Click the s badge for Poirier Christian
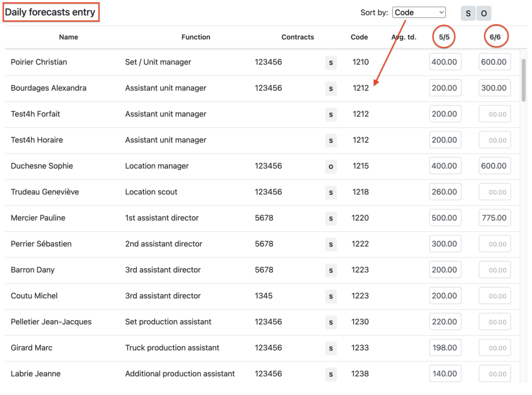 (331, 62)
